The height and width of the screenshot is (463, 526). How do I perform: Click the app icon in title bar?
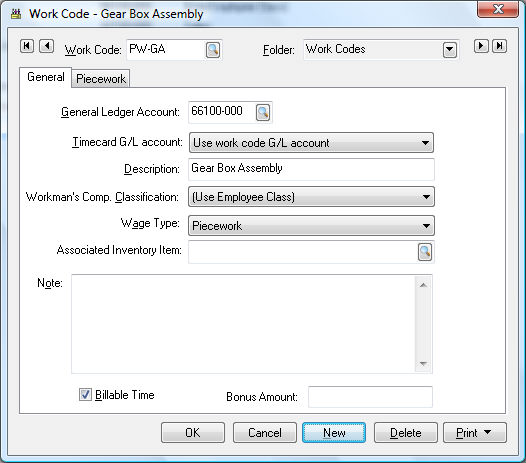[16, 14]
